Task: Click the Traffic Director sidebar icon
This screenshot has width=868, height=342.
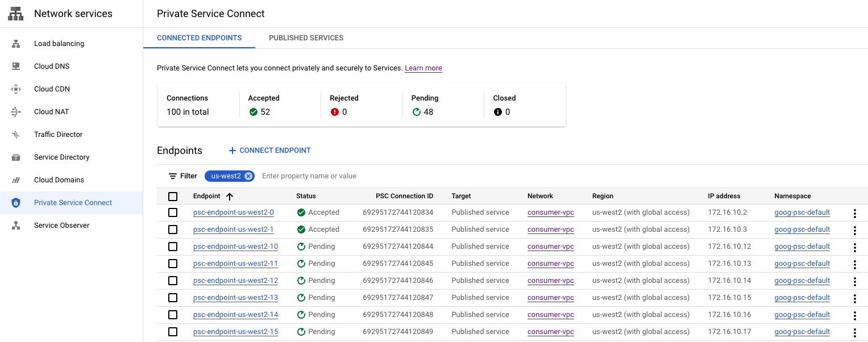Action: coord(16,135)
